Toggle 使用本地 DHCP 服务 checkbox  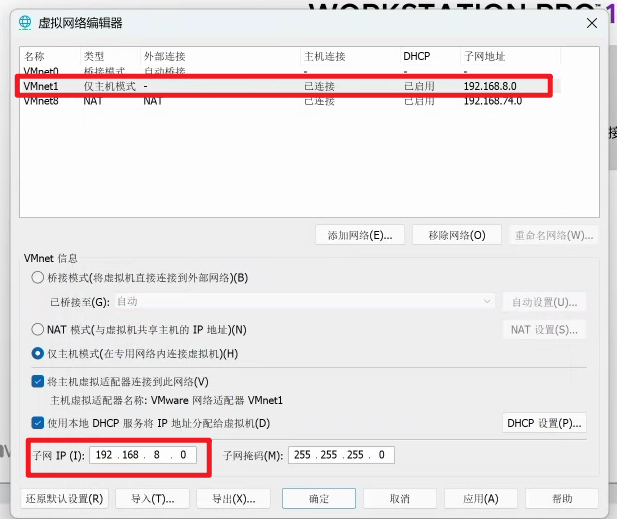click(37, 423)
